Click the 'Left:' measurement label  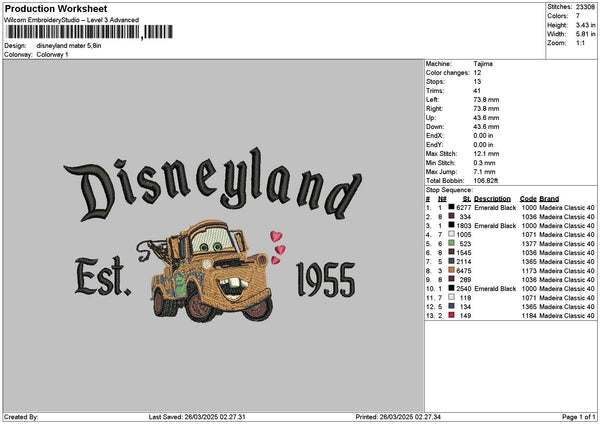click(431, 99)
